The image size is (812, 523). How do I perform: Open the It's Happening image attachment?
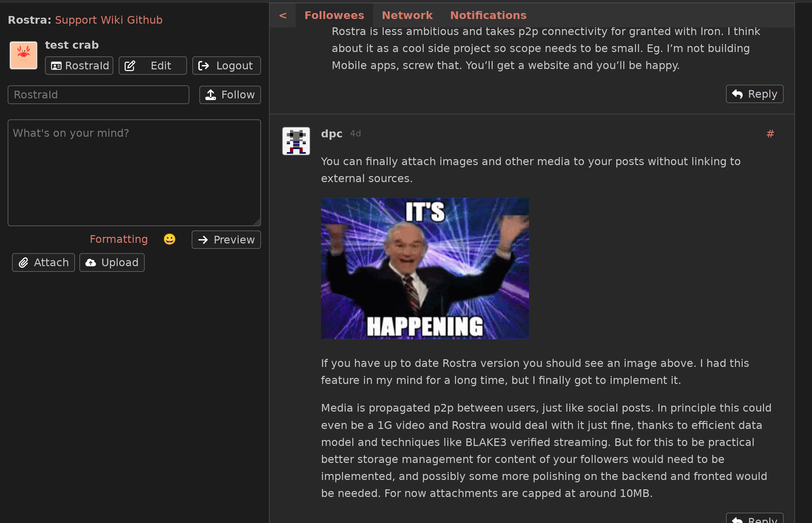click(x=425, y=268)
